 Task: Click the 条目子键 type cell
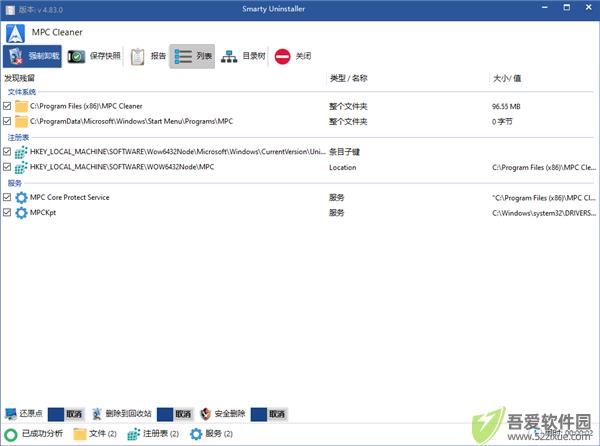point(344,152)
